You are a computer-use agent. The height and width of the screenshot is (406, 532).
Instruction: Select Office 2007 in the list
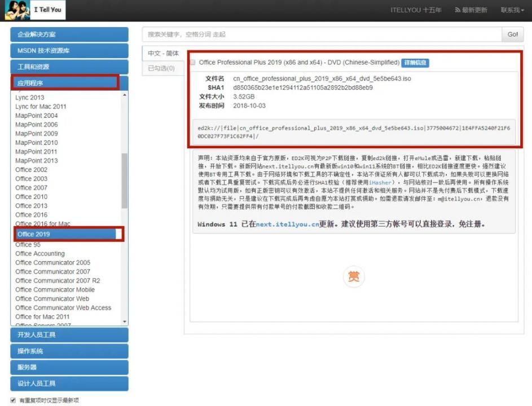(31, 188)
